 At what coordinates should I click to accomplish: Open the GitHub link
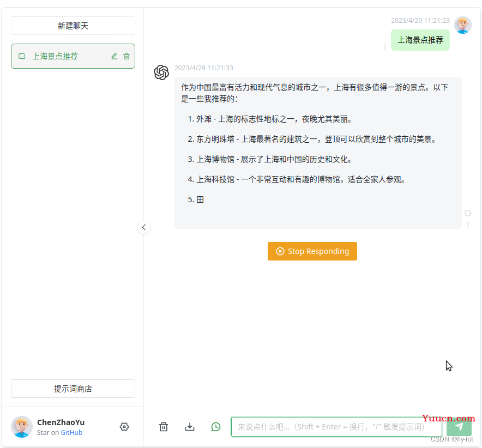[x=71, y=433]
